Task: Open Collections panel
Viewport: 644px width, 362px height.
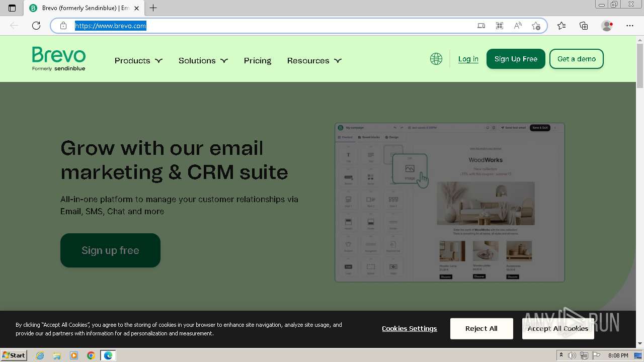Action: (584, 26)
